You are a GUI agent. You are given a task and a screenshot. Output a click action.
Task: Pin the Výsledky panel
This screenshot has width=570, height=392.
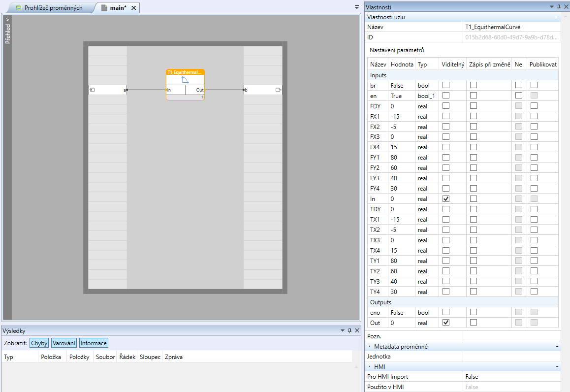(x=349, y=330)
